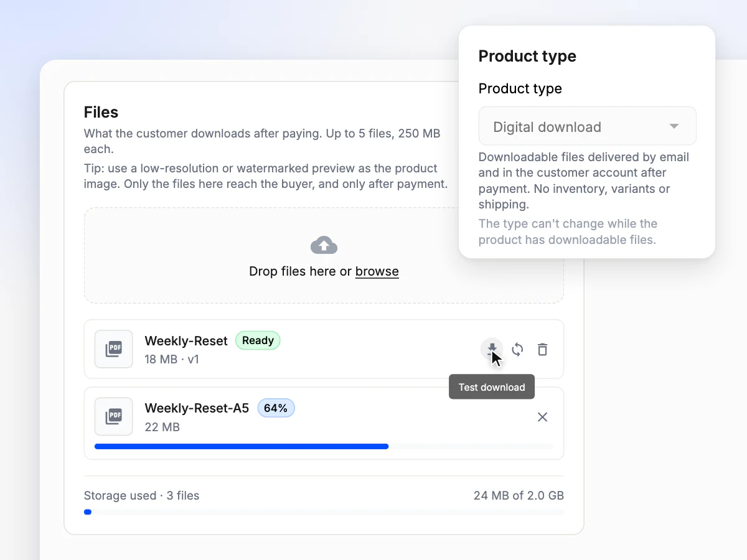
Task: Replace the Weekly-Reset file via sync icon
Action: click(517, 350)
